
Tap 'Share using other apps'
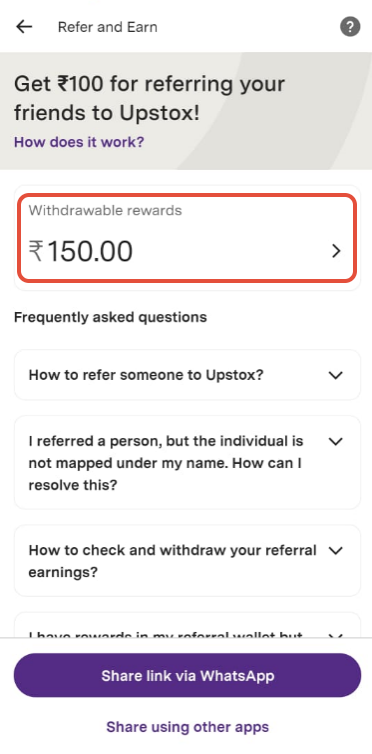click(x=187, y=726)
